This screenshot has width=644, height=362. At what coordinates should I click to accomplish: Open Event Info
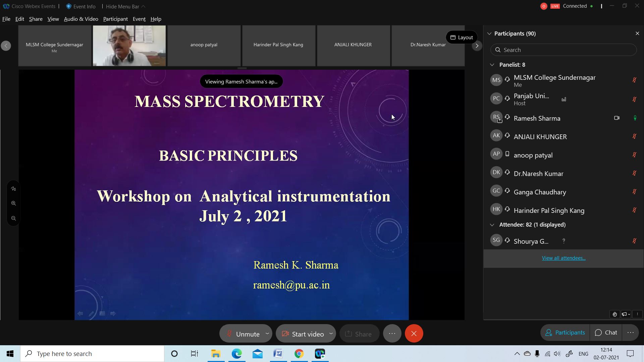pyautogui.click(x=81, y=6)
